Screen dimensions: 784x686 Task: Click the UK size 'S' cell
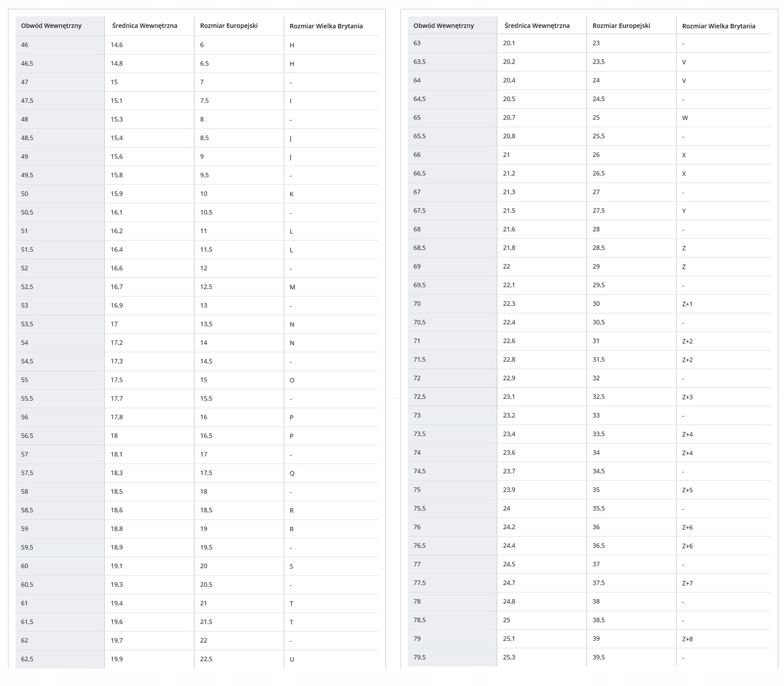292,566
